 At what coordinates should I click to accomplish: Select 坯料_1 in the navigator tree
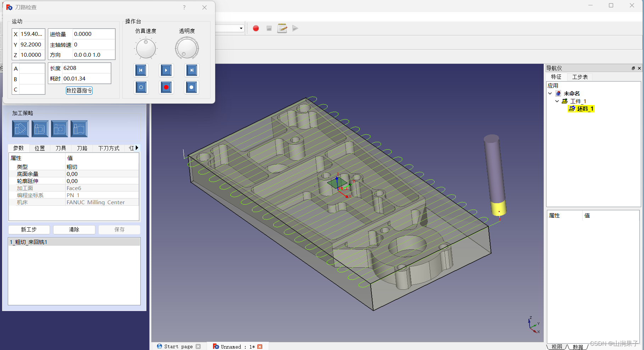coord(581,109)
